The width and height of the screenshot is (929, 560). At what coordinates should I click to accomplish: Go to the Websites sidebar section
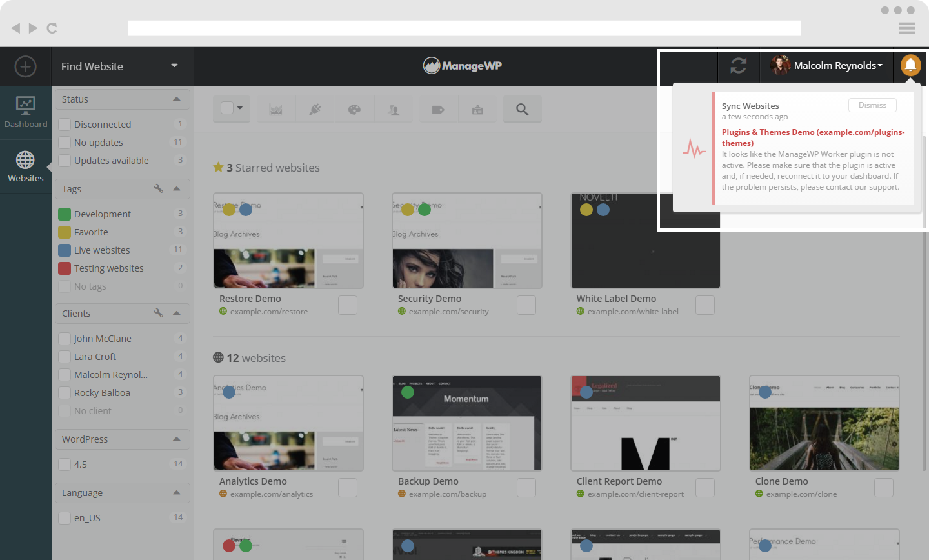coord(26,166)
